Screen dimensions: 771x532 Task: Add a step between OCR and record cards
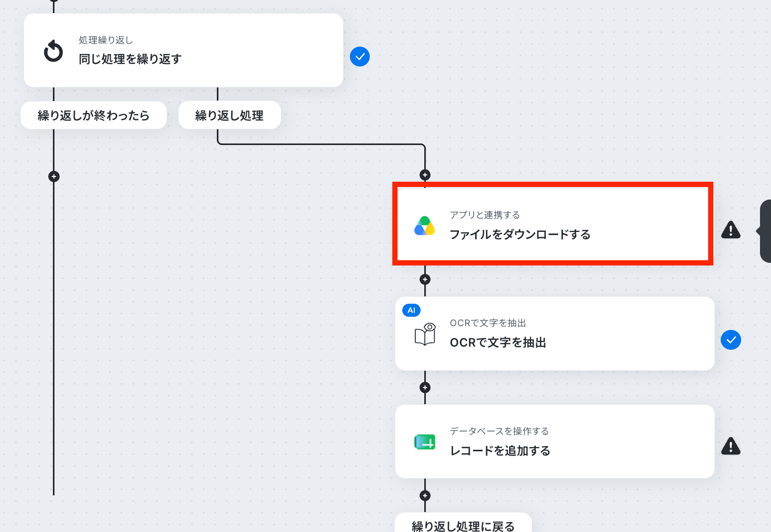(x=425, y=387)
